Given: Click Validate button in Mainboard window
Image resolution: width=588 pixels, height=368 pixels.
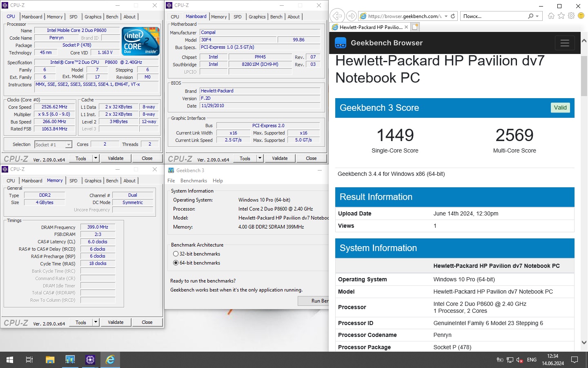Looking at the screenshot, I should (280, 158).
